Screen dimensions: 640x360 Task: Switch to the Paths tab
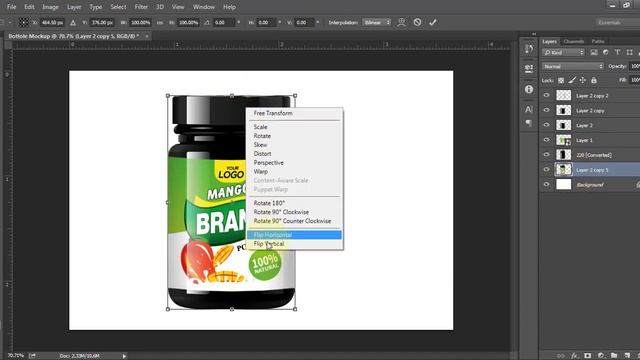[598, 41]
